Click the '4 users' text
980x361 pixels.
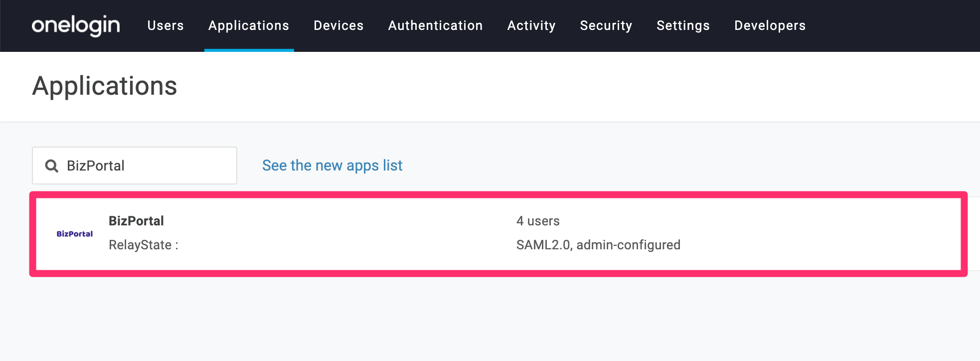pyautogui.click(x=538, y=221)
